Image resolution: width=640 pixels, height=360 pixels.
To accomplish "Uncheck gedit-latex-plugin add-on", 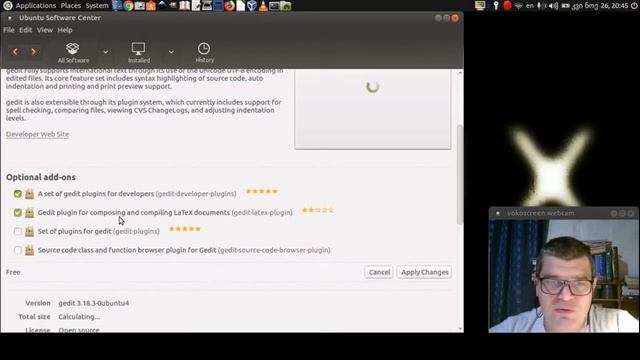I will 18,212.
